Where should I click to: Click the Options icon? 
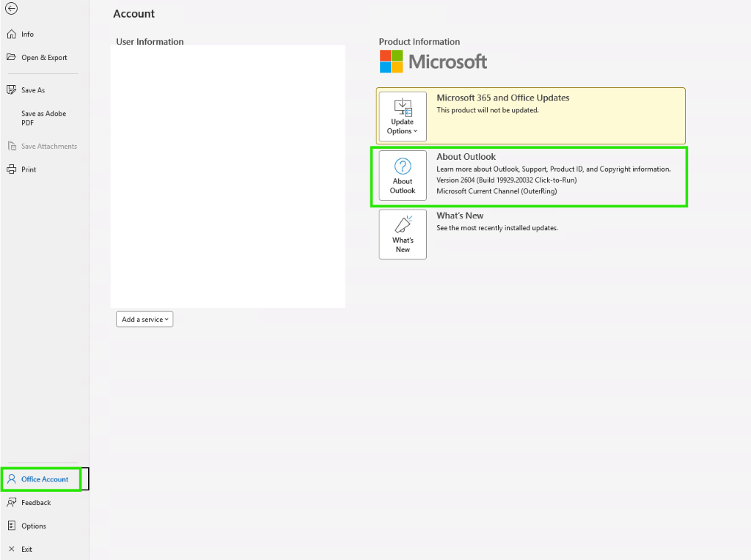click(x=12, y=526)
